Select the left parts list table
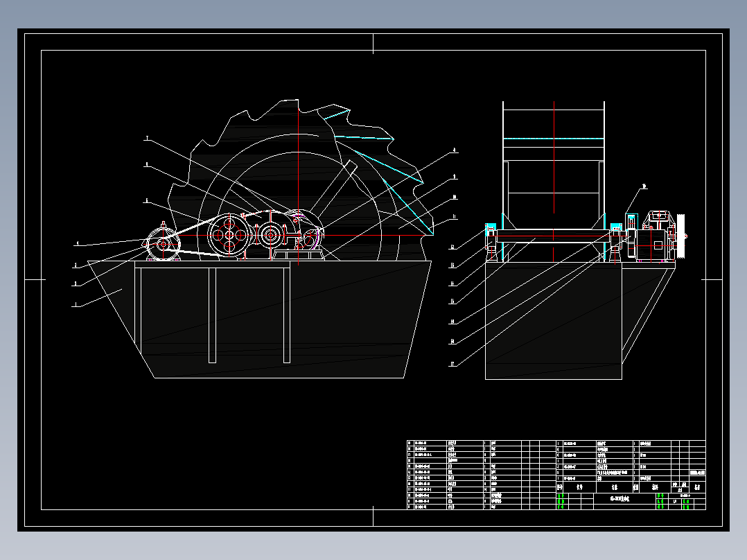 point(482,475)
